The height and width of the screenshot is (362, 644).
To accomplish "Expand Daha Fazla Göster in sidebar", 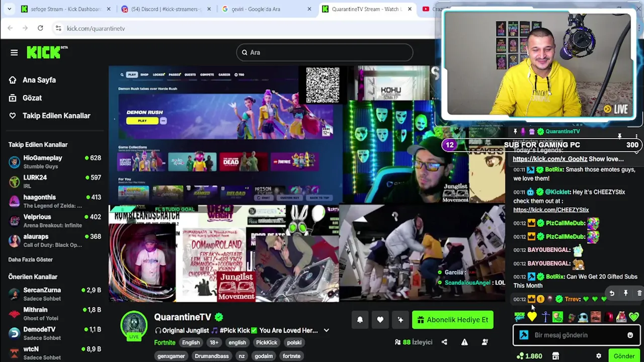I will [30, 259].
